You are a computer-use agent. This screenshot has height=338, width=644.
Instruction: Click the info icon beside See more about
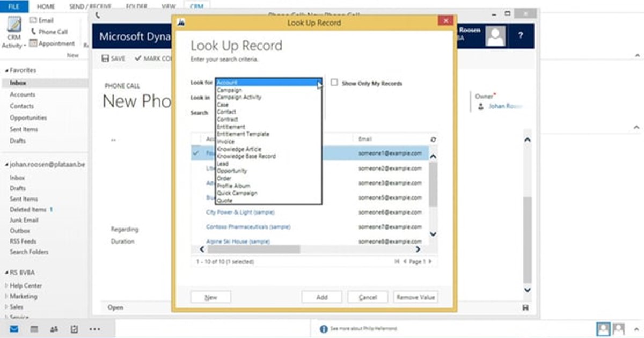click(x=324, y=329)
